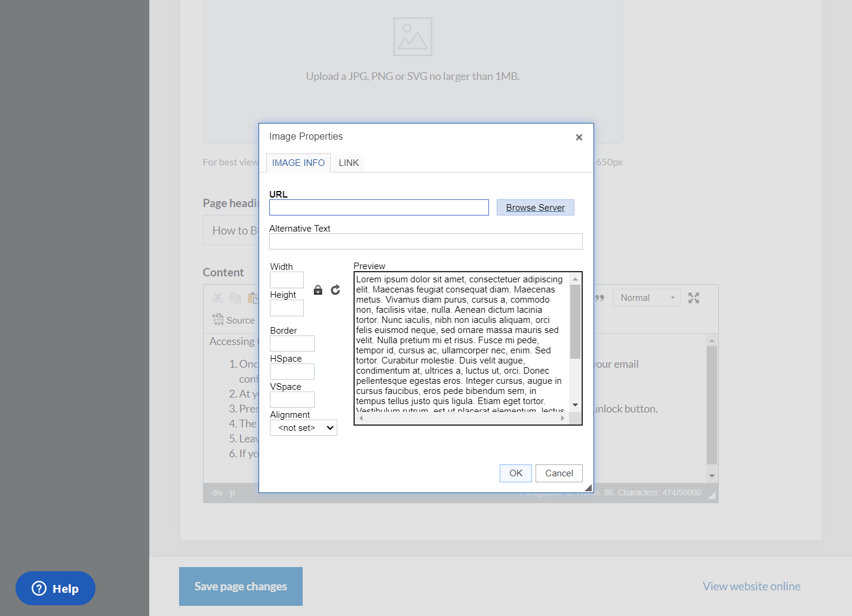Focus the URL input field
The image size is (852, 616).
[379, 208]
